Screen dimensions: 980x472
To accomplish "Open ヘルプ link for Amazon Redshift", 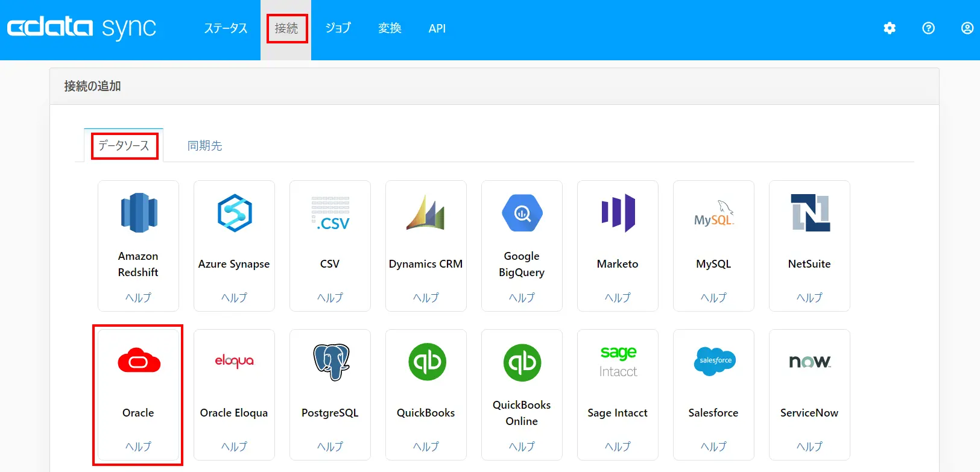I will (138, 298).
